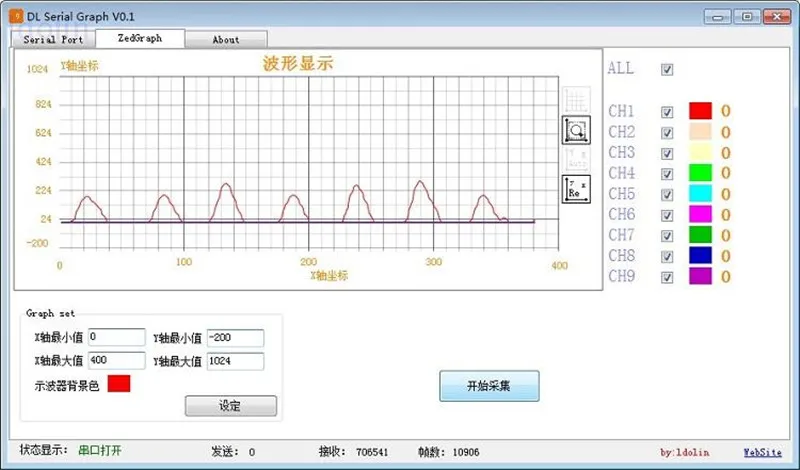Toggle the CH3 channel checkbox

[x=667, y=153]
